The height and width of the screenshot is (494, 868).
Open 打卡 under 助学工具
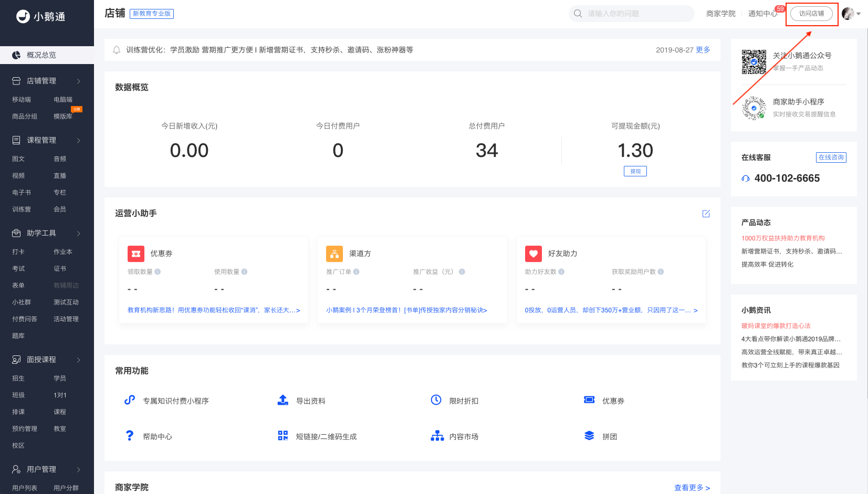(18, 251)
